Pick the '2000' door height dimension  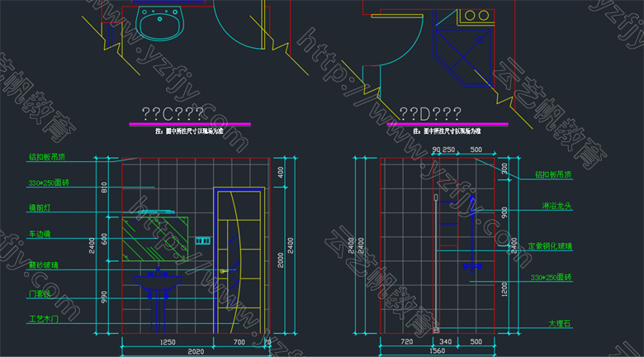[281, 259]
